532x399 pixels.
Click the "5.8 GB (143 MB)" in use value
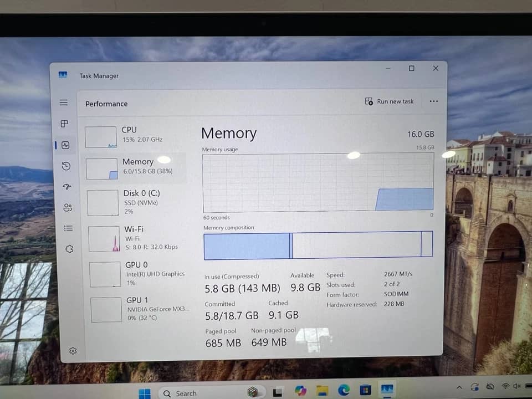(242, 289)
